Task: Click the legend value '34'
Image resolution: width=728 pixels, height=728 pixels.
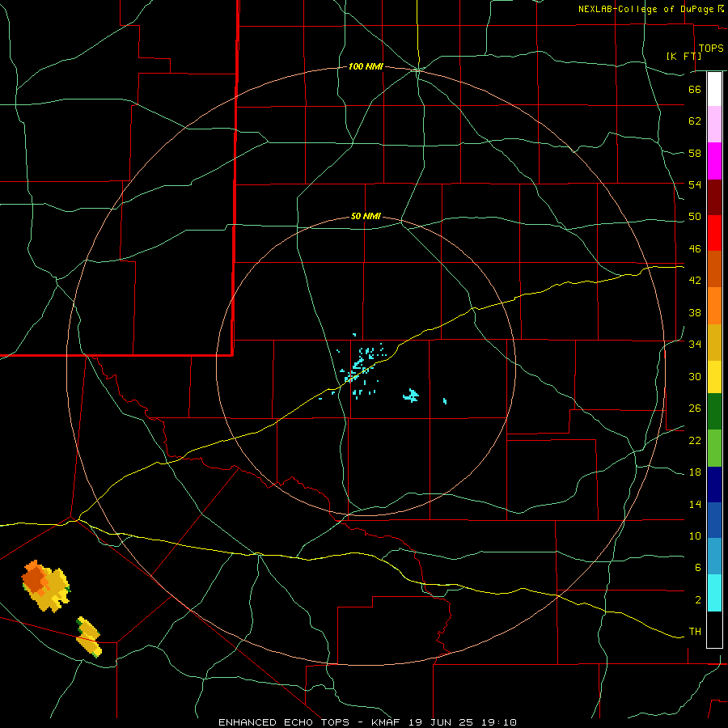Action: tap(695, 345)
